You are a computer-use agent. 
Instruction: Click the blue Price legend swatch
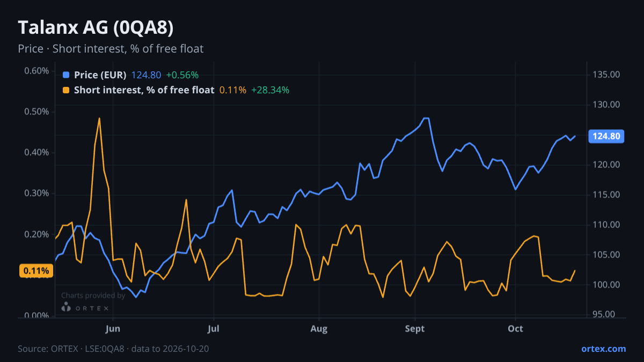(66, 75)
